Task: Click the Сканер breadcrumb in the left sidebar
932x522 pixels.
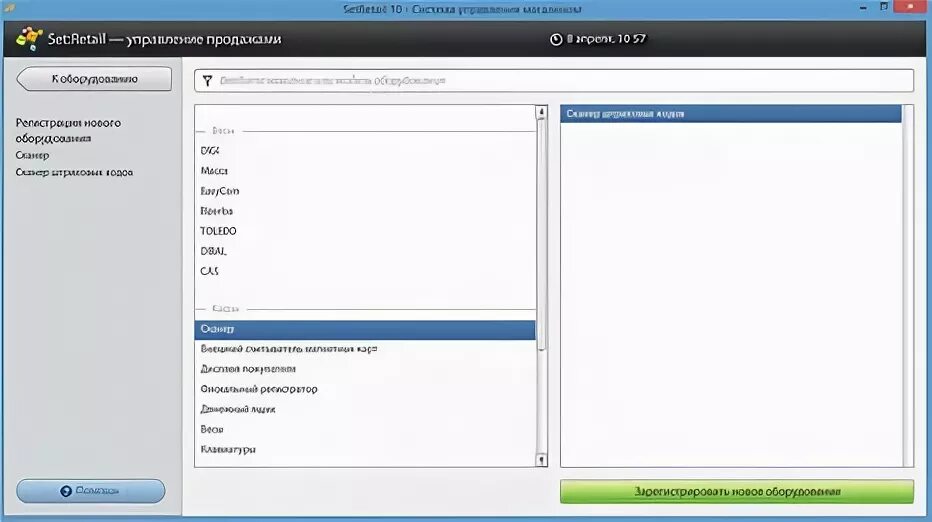Action: coord(32,155)
